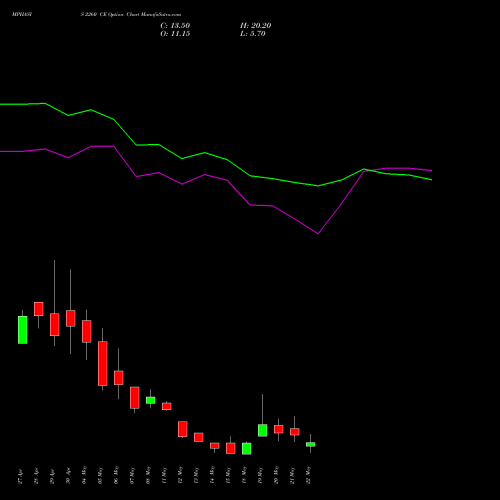Click the 13 May date label
The width and height of the screenshot is (500, 500).
[x=196, y=475]
